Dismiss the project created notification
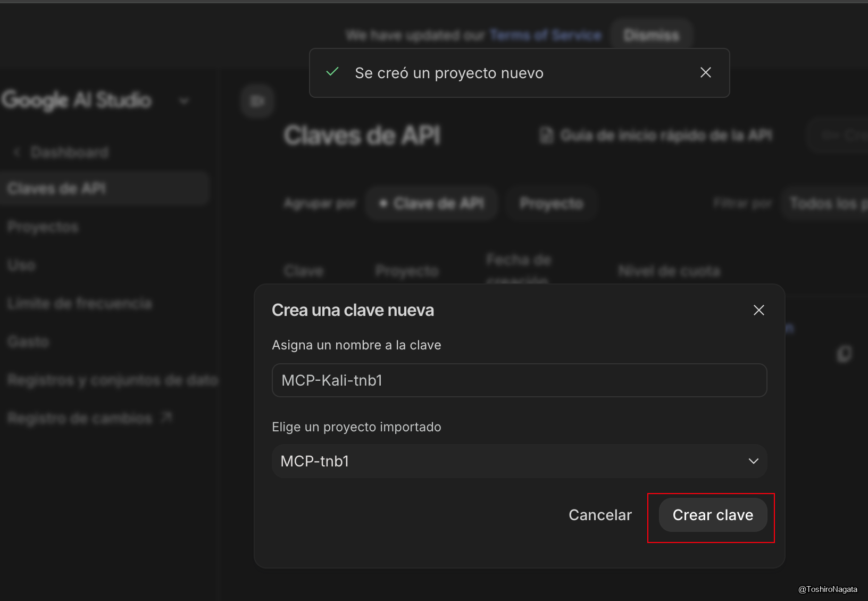This screenshot has width=868, height=601. click(x=705, y=73)
